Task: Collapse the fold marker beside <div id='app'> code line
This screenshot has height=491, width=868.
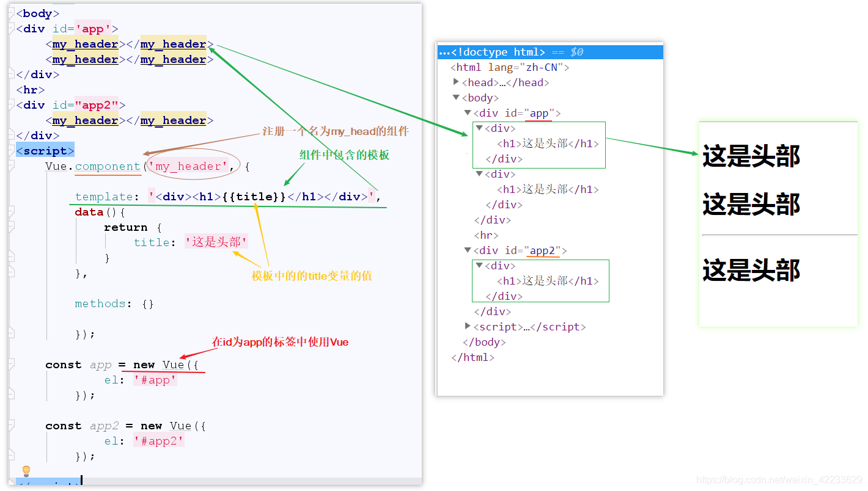Action: [x=12, y=29]
